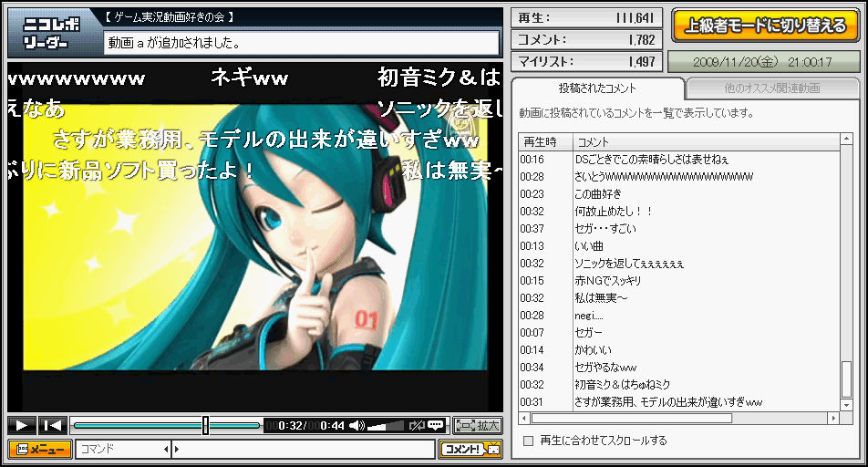This screenshot has height=467, width=868.
Task: Click the video frame of Miku
Action: tap(255, 237)
